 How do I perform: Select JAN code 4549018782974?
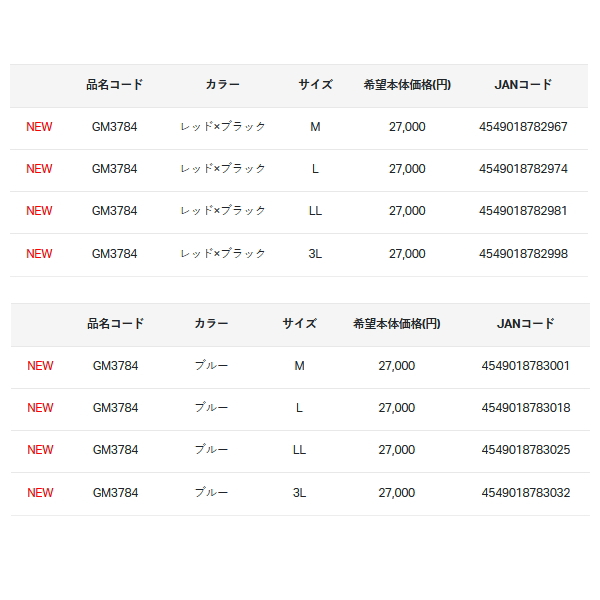pyautogui.click(x=523, y=169)
